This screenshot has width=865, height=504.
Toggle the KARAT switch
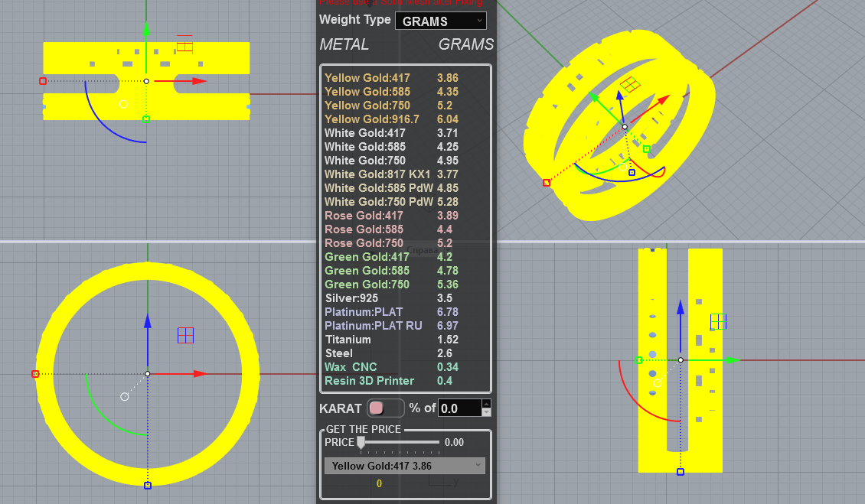click(385, 408)
